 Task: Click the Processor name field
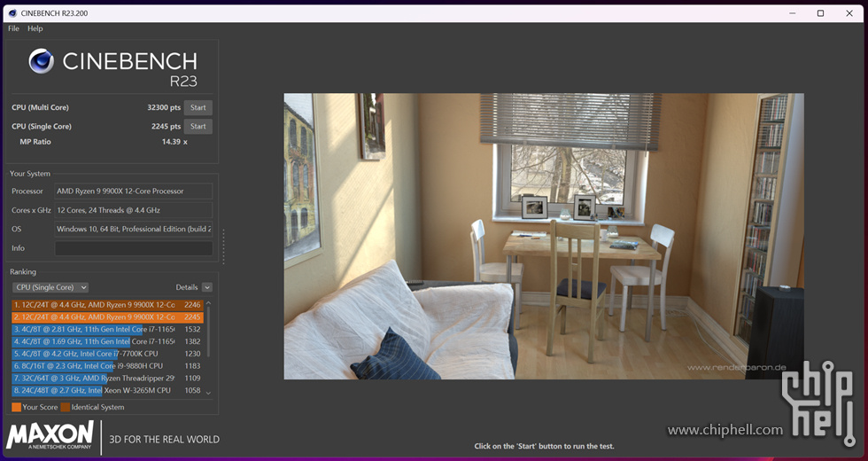(x=133, y=191)
